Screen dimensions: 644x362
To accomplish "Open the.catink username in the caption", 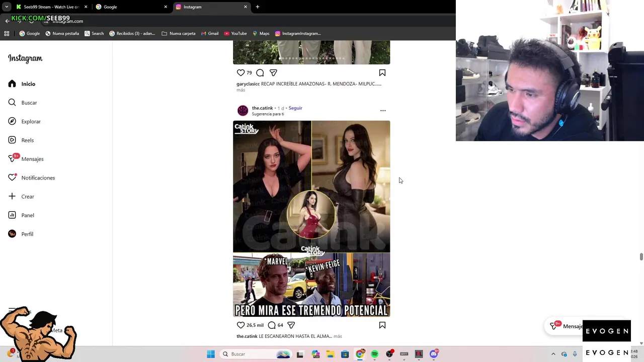I will tap(247, 336).
